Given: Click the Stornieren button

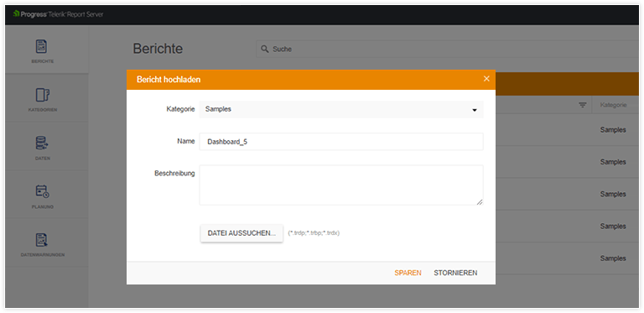Looking at the screenshot, I should click(x=455, y=273).
